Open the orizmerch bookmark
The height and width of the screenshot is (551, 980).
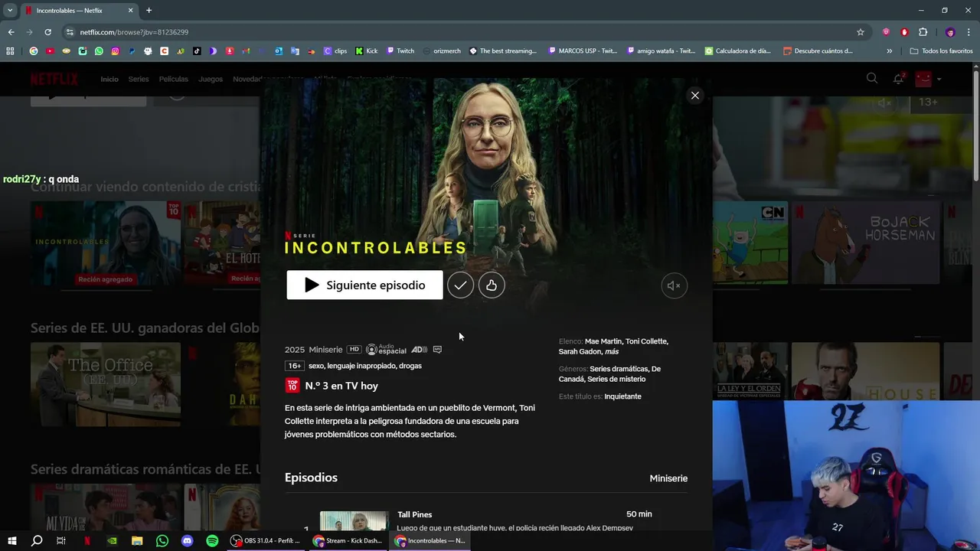(442, 51)
